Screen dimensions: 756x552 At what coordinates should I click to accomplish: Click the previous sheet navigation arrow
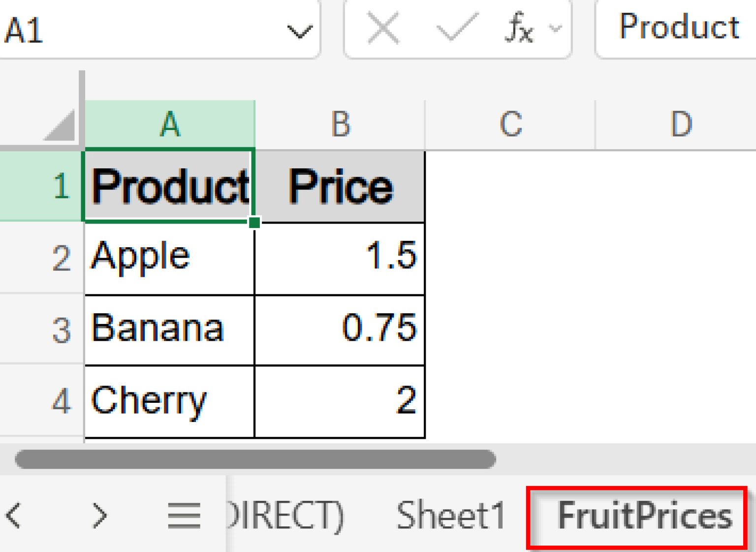12,515
